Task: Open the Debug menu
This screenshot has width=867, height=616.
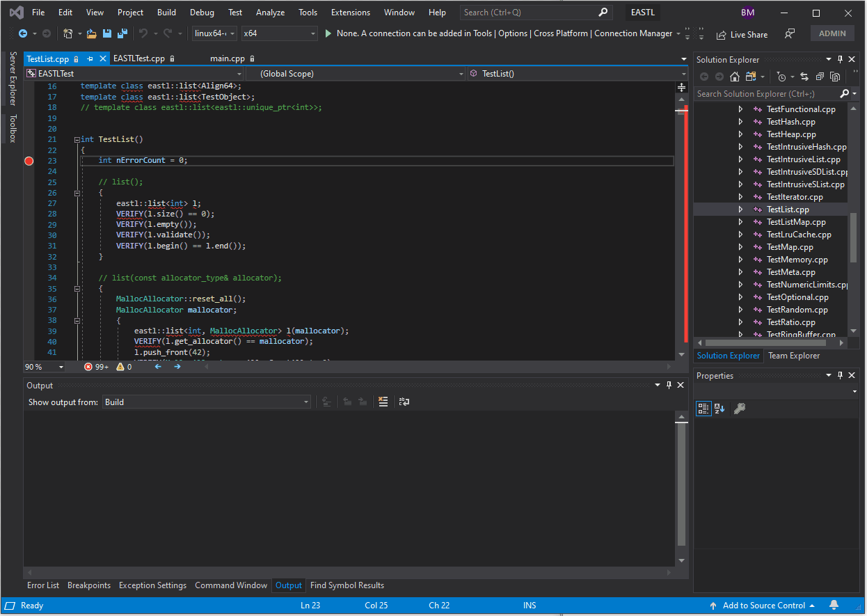Action: point(202,12)
